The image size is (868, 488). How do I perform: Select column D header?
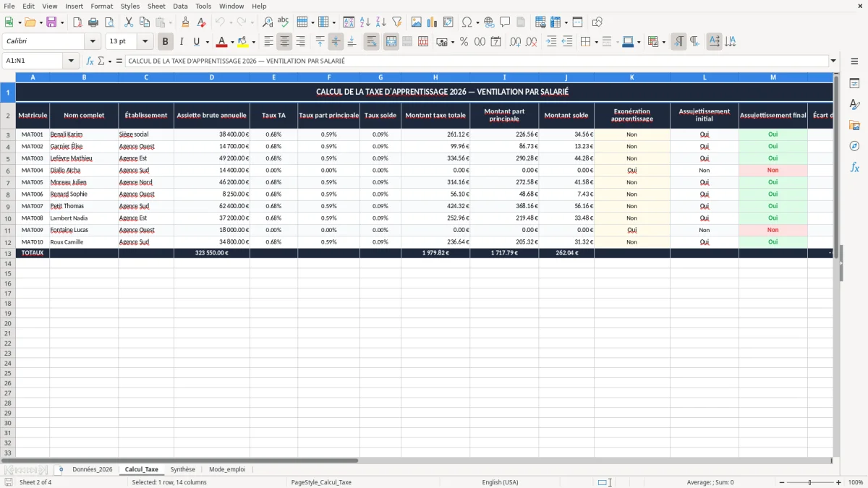click(x=212, y=77)
